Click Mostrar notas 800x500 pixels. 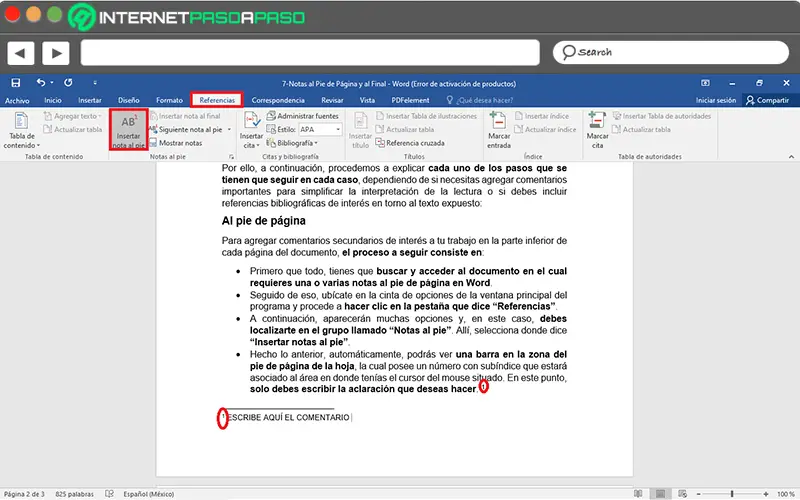(x=176, y=143)
